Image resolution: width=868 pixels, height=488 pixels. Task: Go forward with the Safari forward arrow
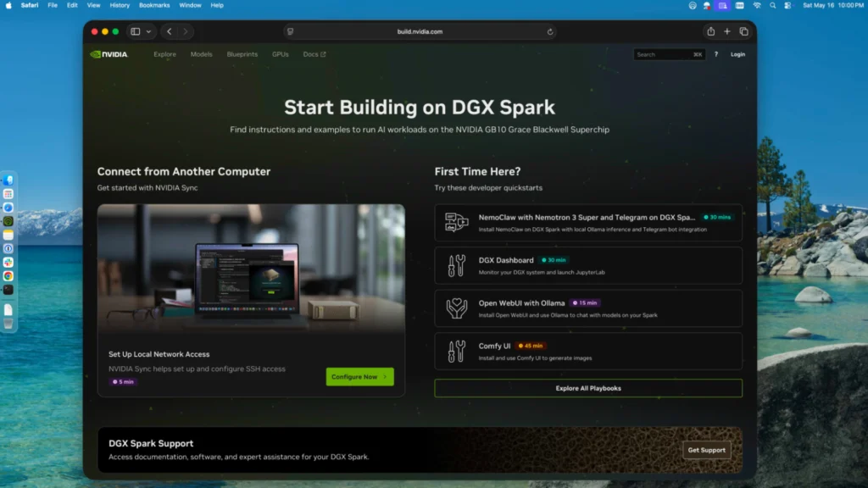point(186,31)
